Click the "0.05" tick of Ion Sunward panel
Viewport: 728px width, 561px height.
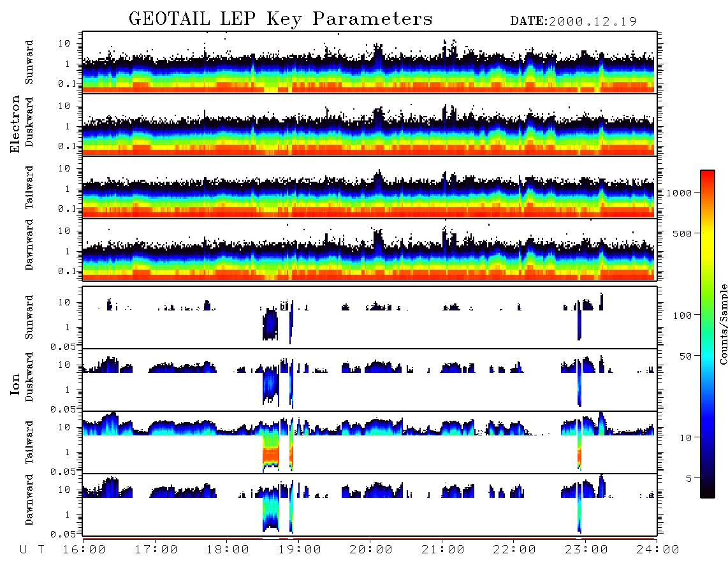[x=62, y=346]
